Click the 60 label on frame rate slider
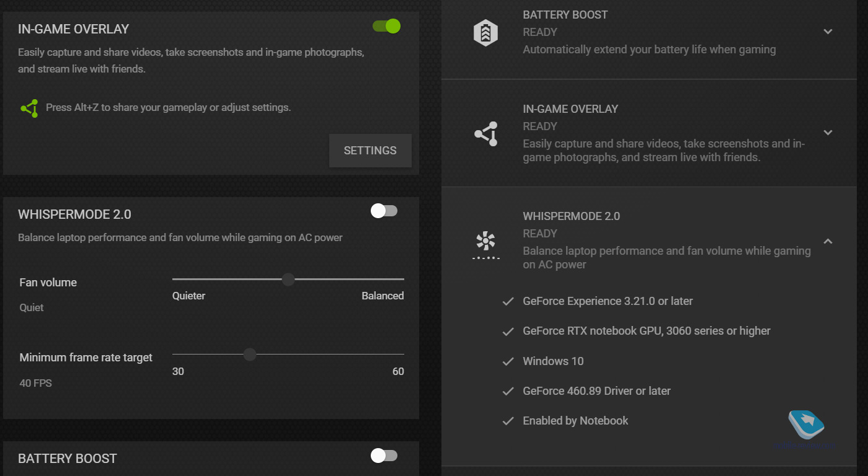The image size is (868, 476). coord(398,372)
